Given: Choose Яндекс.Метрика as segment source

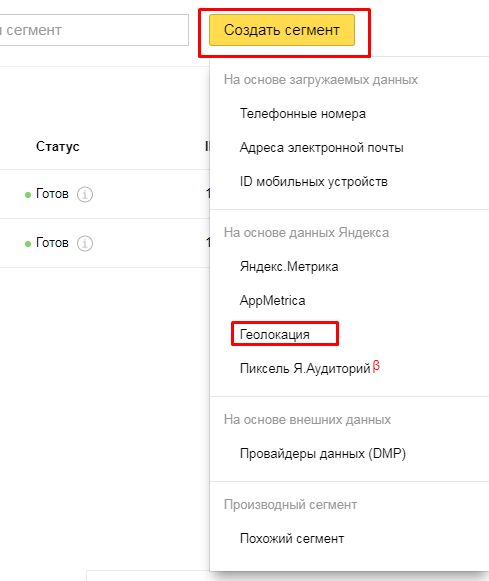Looking at the screenshot, I should pyautogui.click(x=289, y=266).
